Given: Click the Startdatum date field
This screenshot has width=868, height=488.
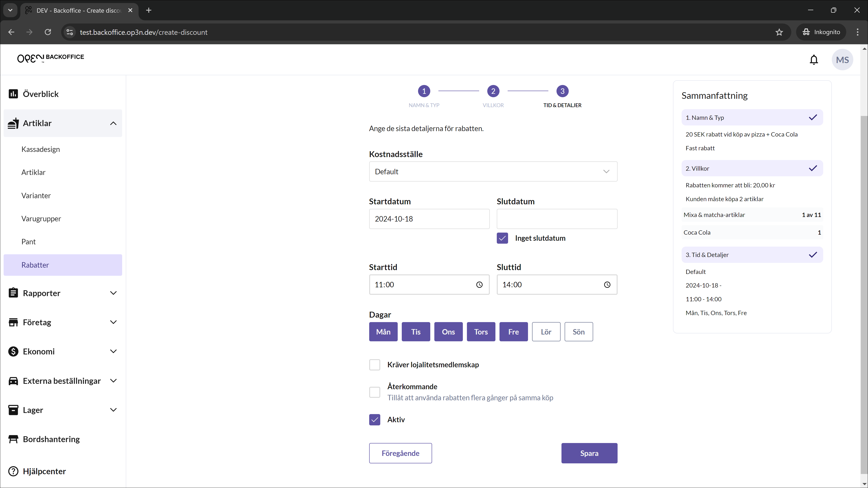Looking at the screenshot, I should (x=429, y=219).
